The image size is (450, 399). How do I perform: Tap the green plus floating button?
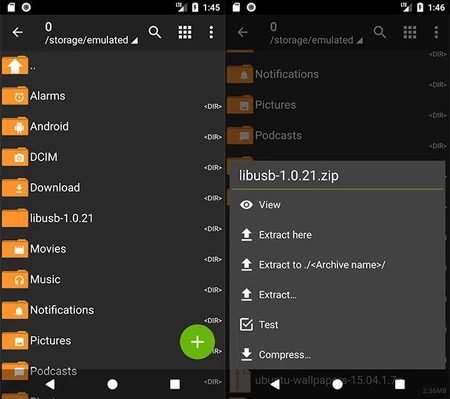(x=197, y=342)
